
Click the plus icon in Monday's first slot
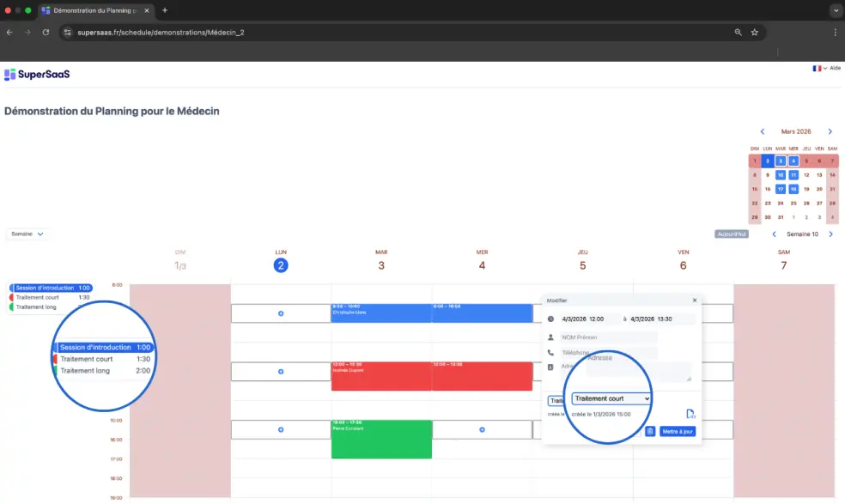click(280, 313)
